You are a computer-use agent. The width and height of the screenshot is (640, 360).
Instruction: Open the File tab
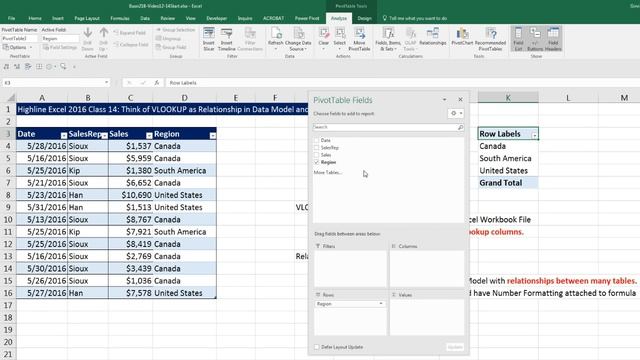coord(11,18)
